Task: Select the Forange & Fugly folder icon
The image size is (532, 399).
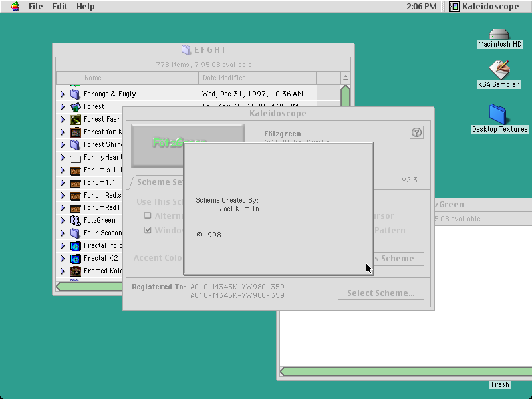Action: point(75,94)
